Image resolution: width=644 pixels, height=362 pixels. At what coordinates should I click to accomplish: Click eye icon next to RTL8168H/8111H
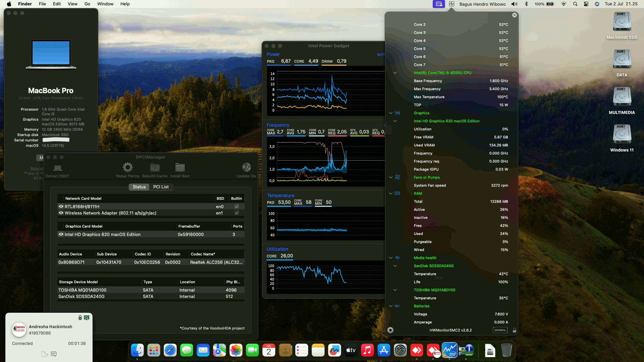click(61, 206)
